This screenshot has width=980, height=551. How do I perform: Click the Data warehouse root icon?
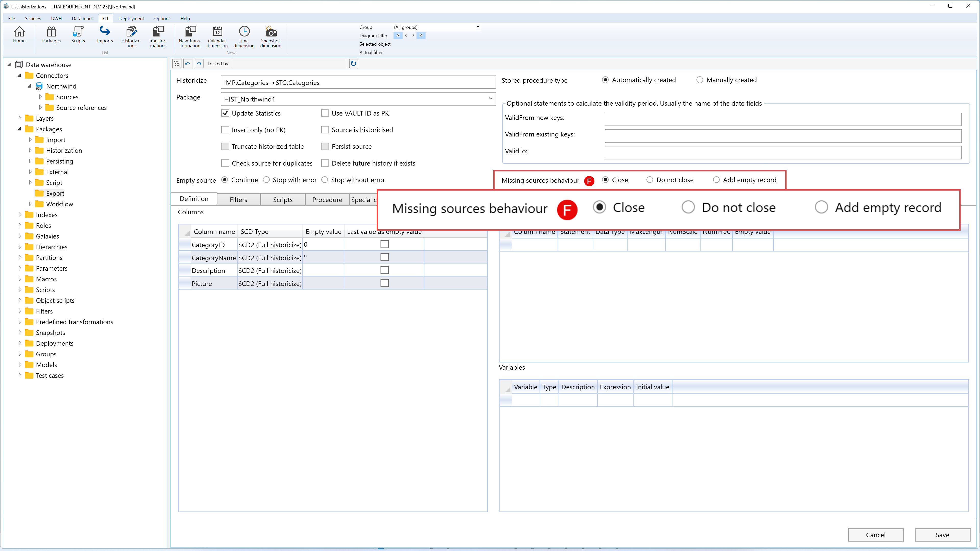pyautogui.click(x=19, y=65)
